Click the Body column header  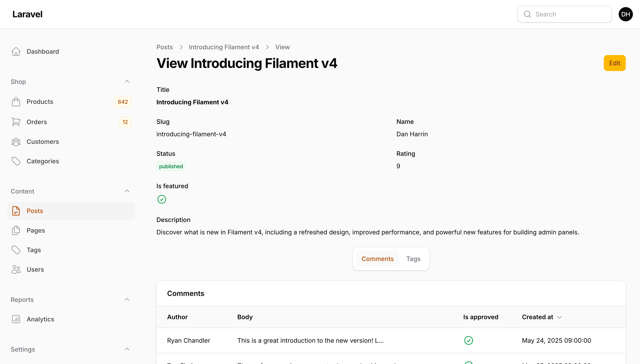tap(245, 317)
